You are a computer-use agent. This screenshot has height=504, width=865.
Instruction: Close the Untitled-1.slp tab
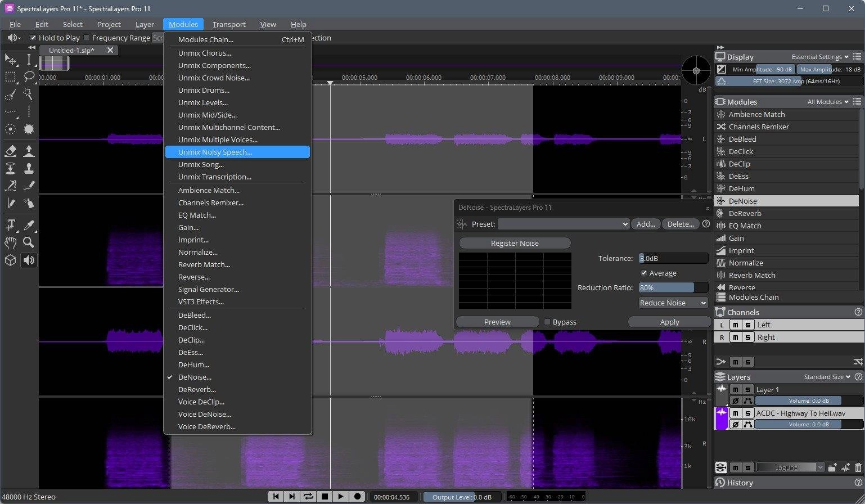pos(110,50)
